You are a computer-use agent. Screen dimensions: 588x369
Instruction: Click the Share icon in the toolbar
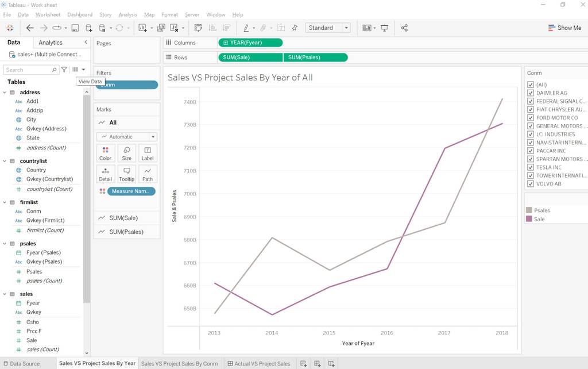point(404,28)
